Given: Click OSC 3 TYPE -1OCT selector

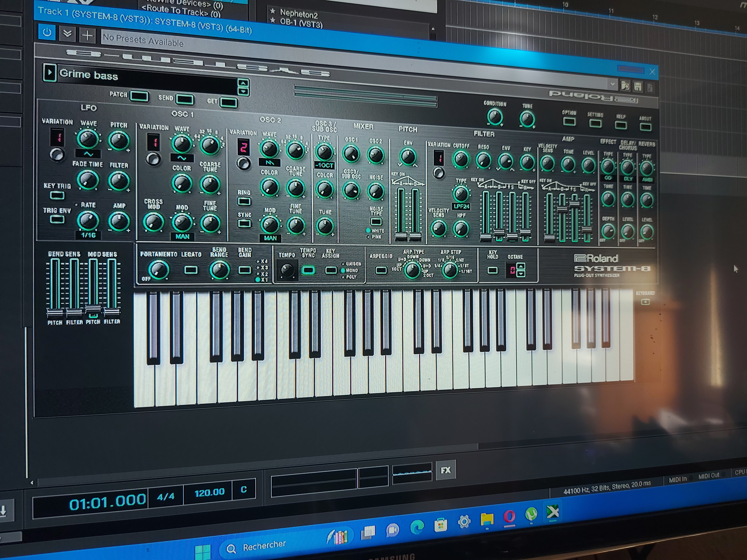Looking at the screenshot, I should pyautogui.click(x=324, y=165).
